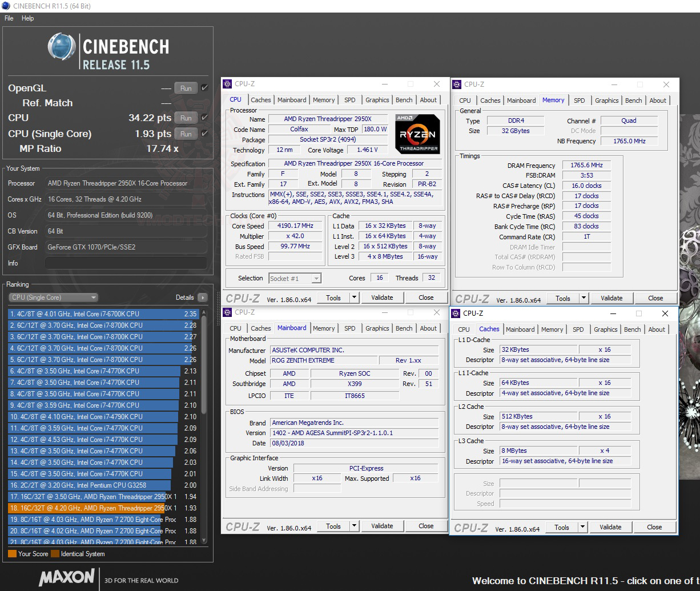Click the Close button in Mainboard window
The image size is (700, 591).
tap(426, 526)
